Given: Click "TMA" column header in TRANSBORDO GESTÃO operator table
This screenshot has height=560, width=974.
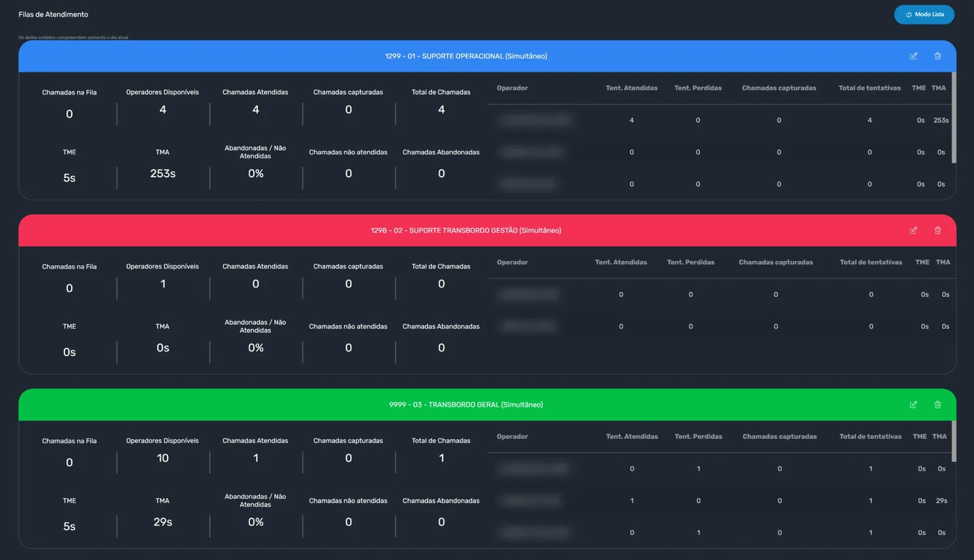Looking at the screenshot, I should click(x=943, y=262).
